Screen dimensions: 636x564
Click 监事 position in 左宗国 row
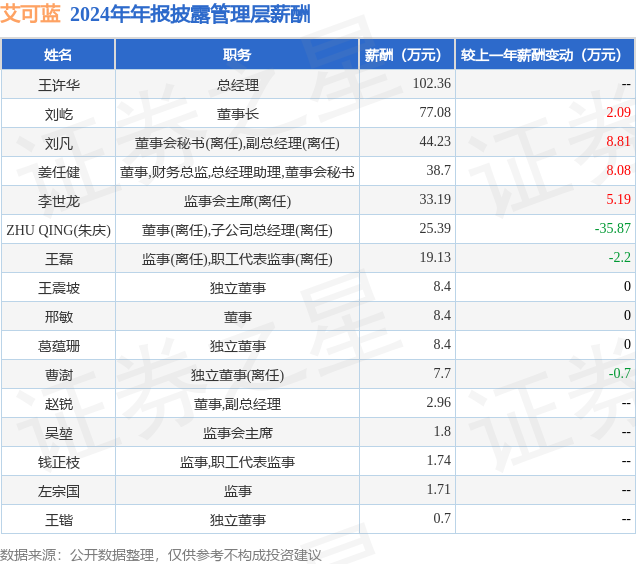[238, 491]
